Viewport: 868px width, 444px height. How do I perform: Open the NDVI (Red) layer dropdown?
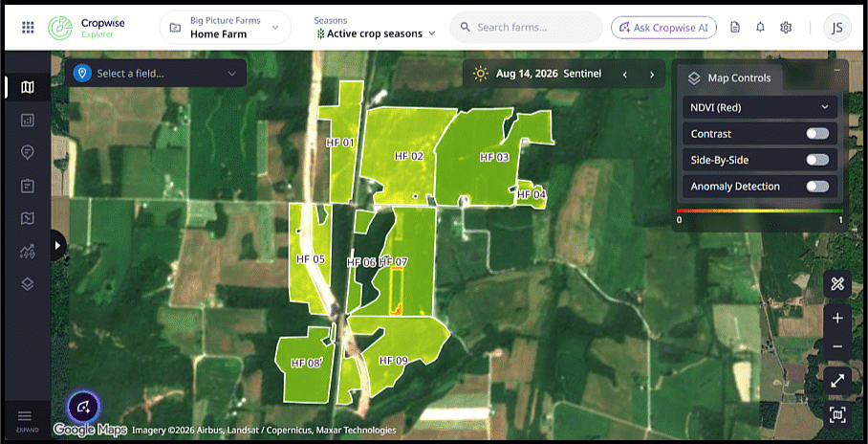[759, 107]
